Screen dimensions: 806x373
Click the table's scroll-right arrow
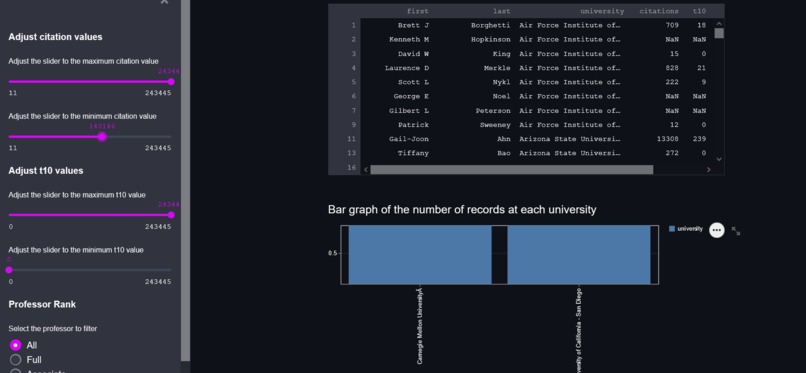(708, 169)
